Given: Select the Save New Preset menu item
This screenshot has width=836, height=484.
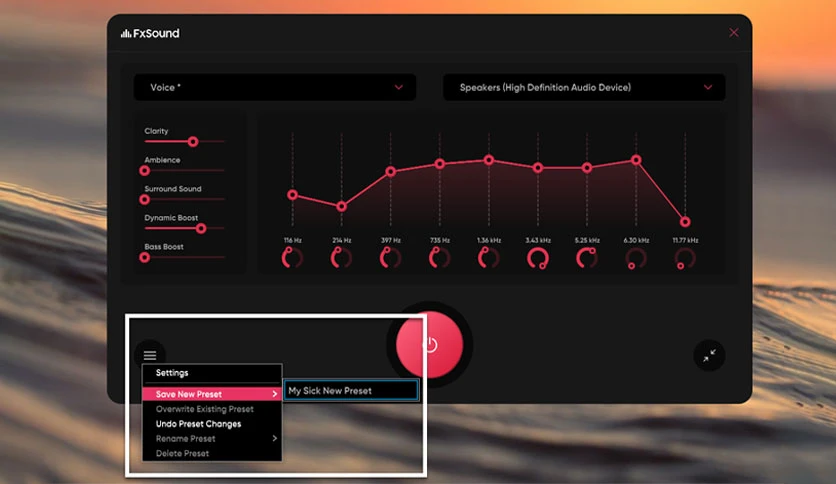Looking at the screenshot, I should pos(212,394).
